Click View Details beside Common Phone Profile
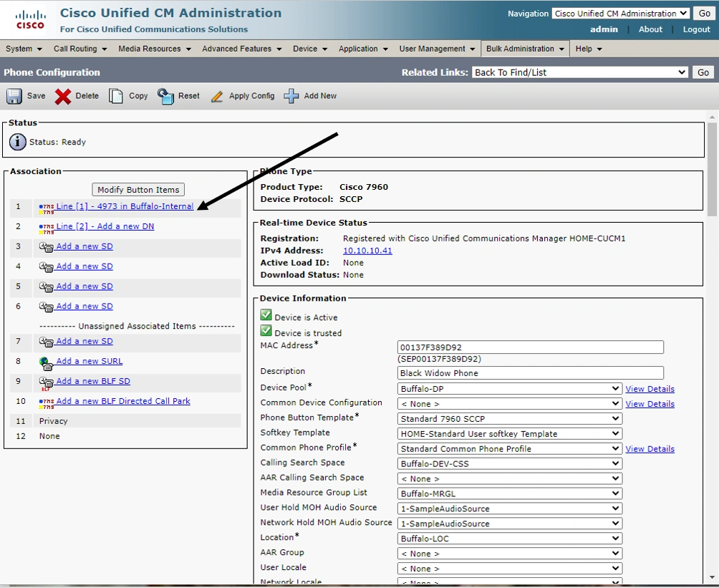The width and height of the screenshot is (719, 588). coord(650,448)
